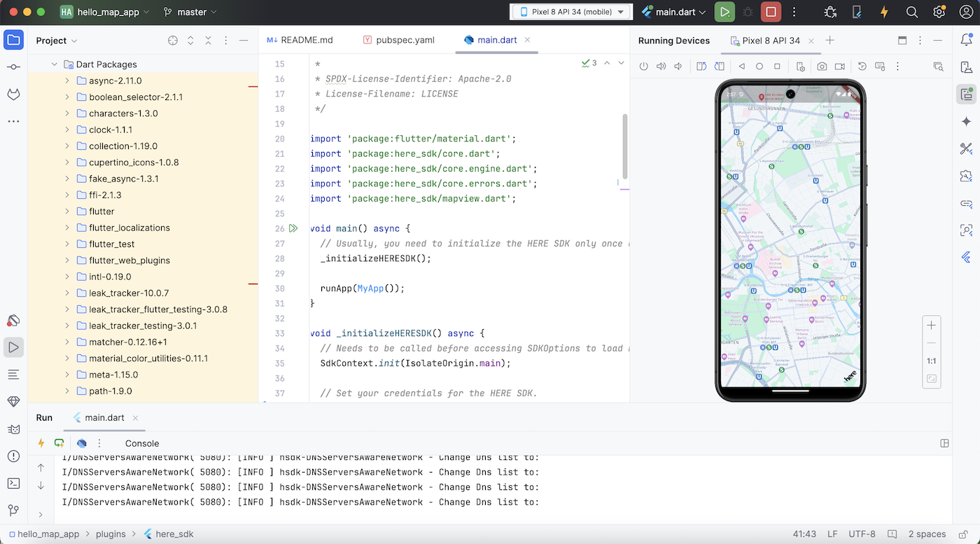Click Flutter Hot Restart icon in Run panel

coord(59,443)
